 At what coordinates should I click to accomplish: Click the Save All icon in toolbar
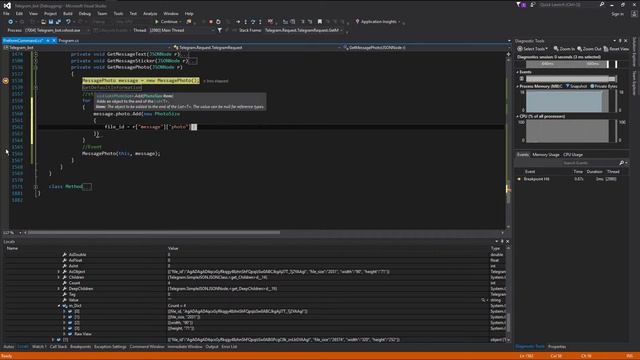tap(58, 22)
